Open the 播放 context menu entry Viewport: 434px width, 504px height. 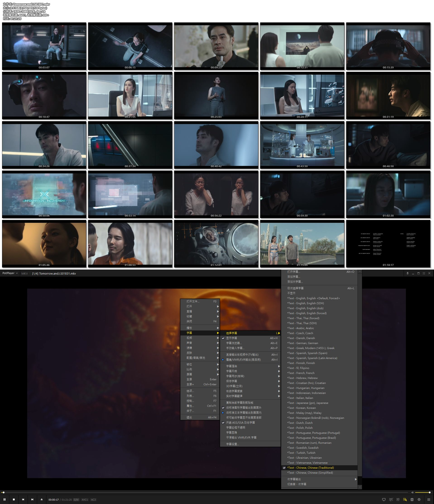(200, 328)
